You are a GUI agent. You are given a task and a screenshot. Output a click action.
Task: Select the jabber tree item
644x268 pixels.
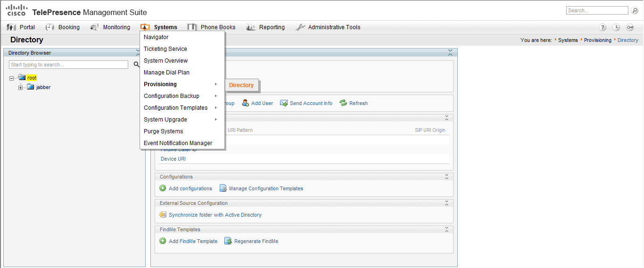tap(43, 87)
